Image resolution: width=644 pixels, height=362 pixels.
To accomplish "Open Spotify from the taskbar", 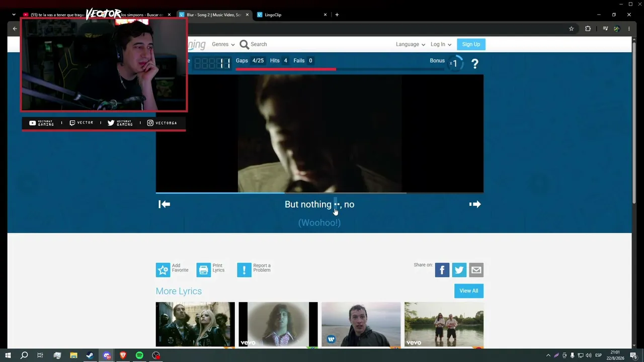I will click(x=139, y=355).
